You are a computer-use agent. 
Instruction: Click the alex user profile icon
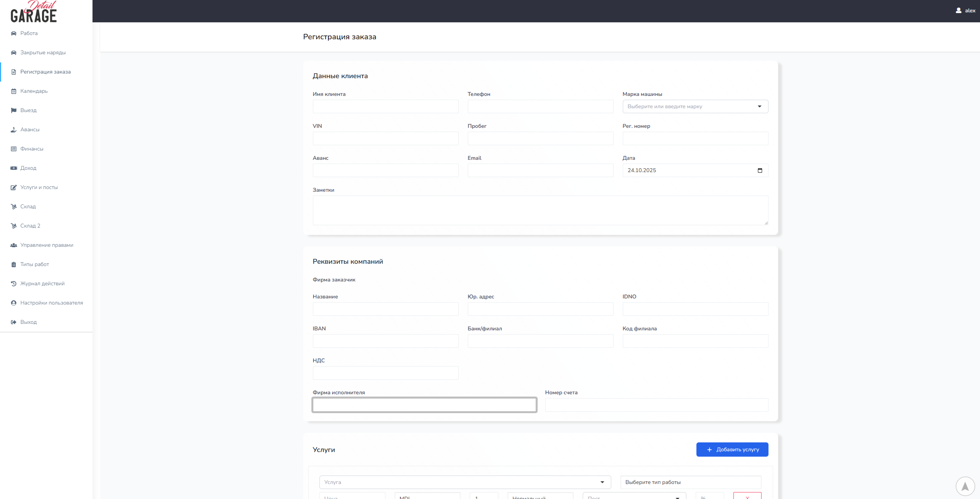958,10
